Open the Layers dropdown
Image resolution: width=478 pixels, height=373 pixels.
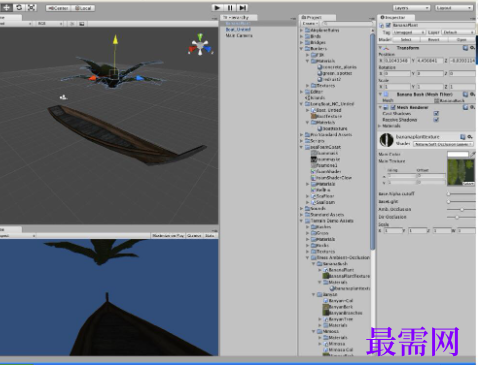pos(411,8)
